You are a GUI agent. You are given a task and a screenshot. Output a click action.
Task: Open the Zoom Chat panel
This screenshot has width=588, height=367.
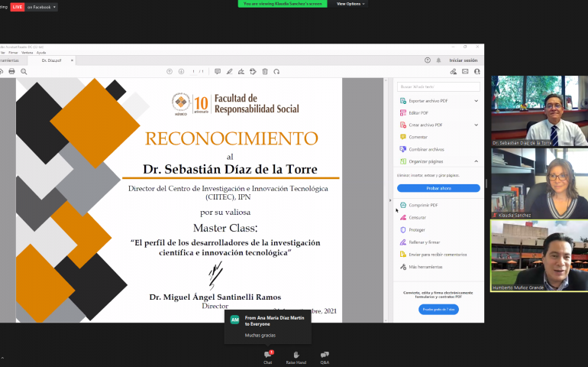tap(268, 358)
